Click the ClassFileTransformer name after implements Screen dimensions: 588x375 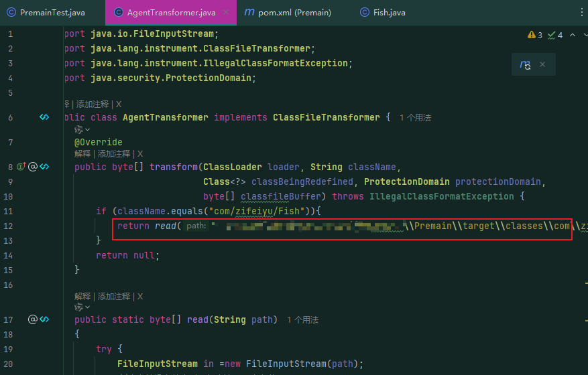327,117
